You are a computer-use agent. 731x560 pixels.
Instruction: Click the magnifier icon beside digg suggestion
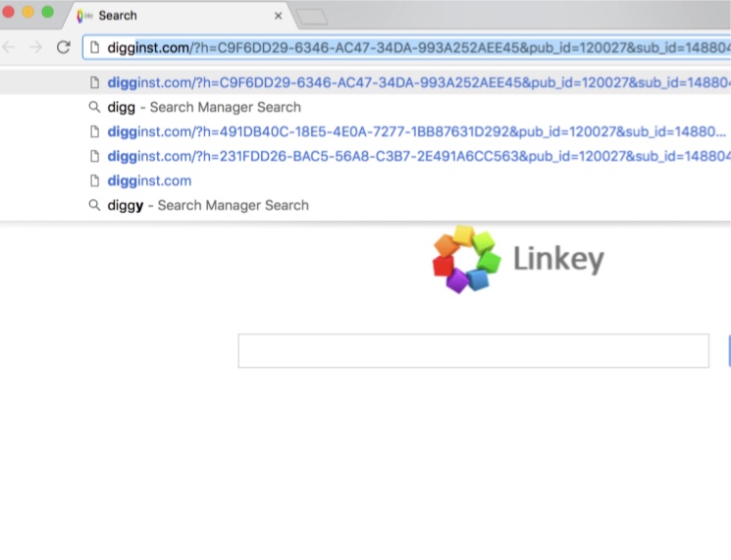point(95,107)
